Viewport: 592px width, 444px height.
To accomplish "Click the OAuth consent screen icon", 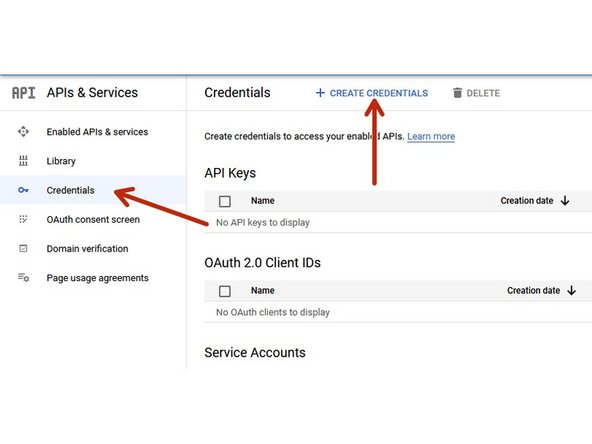I will coord(23,219).
